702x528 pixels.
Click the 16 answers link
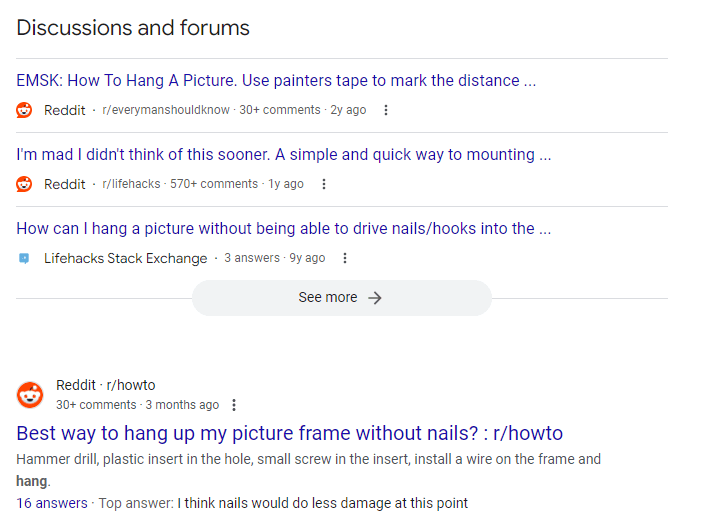pyautogui.click(x=52, y=503)
